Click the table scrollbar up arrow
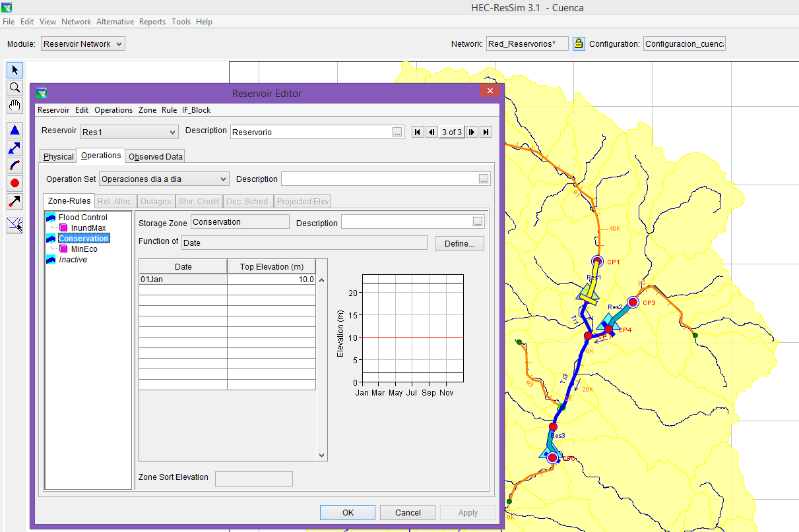 [x=322, y=280]
